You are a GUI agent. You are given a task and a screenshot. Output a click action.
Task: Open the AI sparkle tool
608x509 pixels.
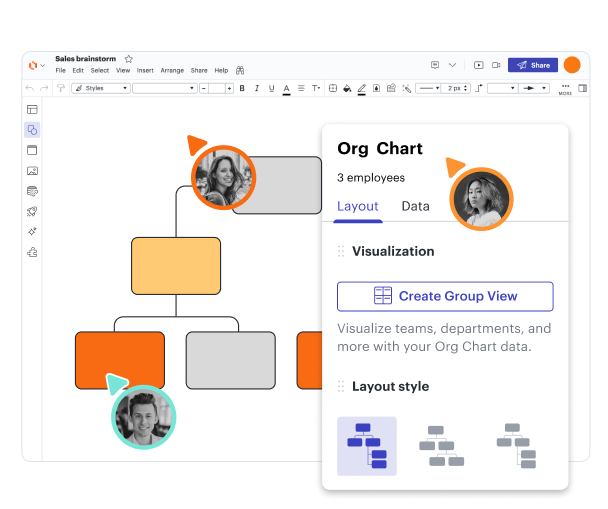coord(32,231)
